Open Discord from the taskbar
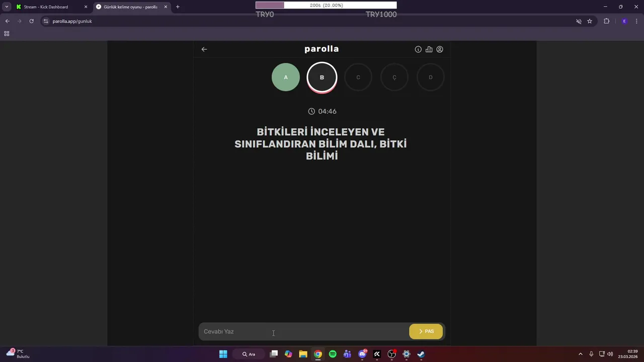This screenshot has width=644, height=362. tap(362, 354)
